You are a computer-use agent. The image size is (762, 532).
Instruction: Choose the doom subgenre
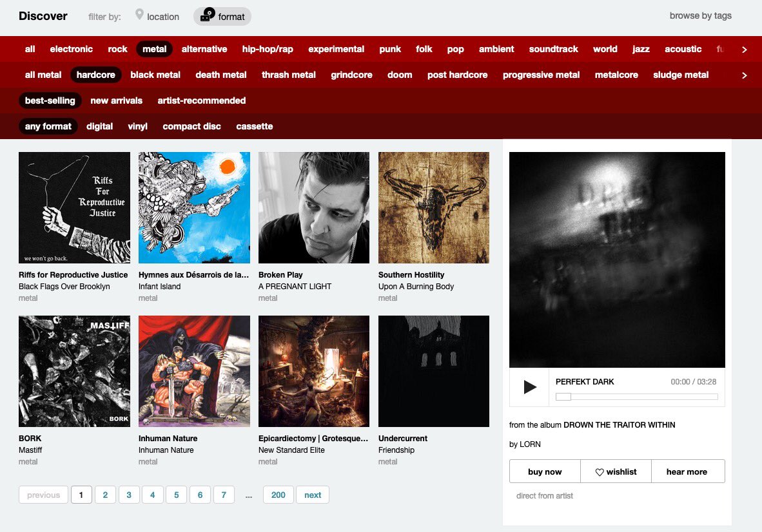400,75
